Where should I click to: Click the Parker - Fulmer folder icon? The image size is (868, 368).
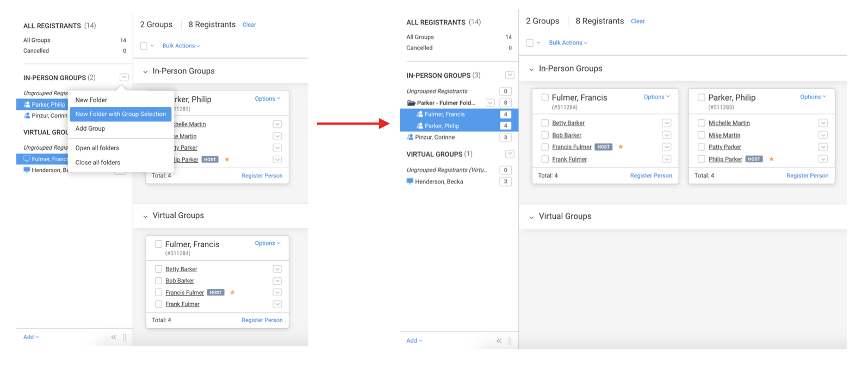411,103
